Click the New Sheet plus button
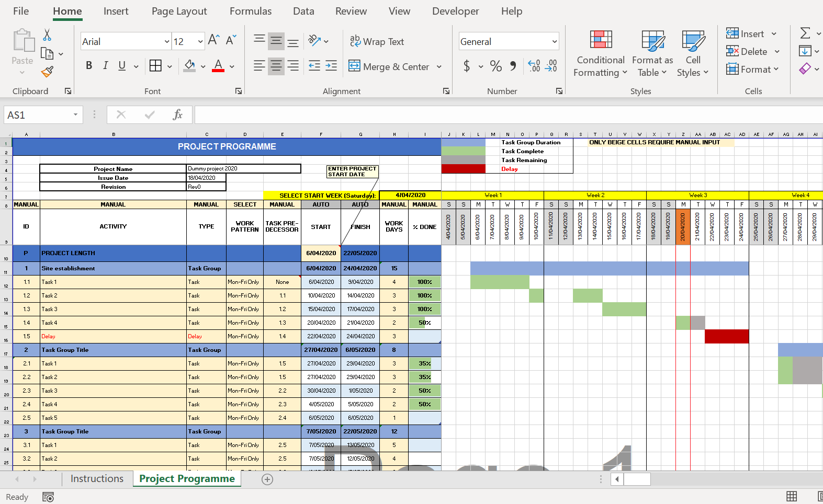The height and width of the screenshot is (504, 823). pyautogui.click(x=267, y=479)
